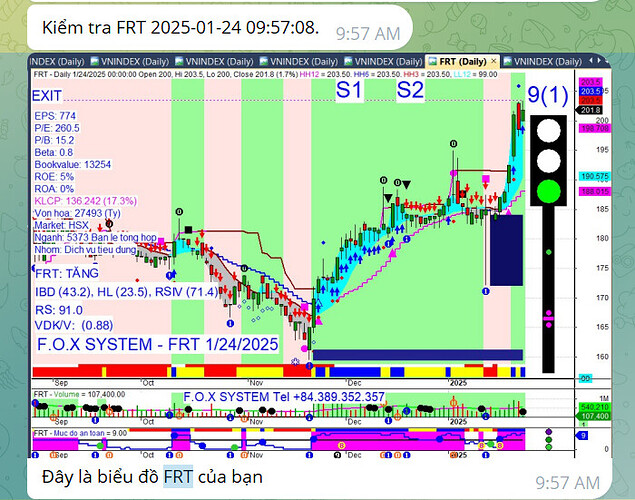Click the 9(1) signal label
Screen dimensions: 635x500
[548, 95]
